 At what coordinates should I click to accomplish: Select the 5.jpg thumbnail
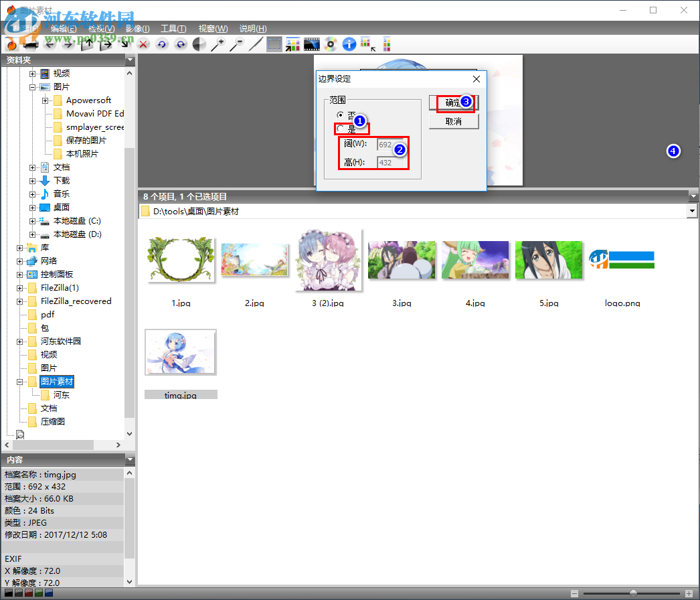pos(549,260)
